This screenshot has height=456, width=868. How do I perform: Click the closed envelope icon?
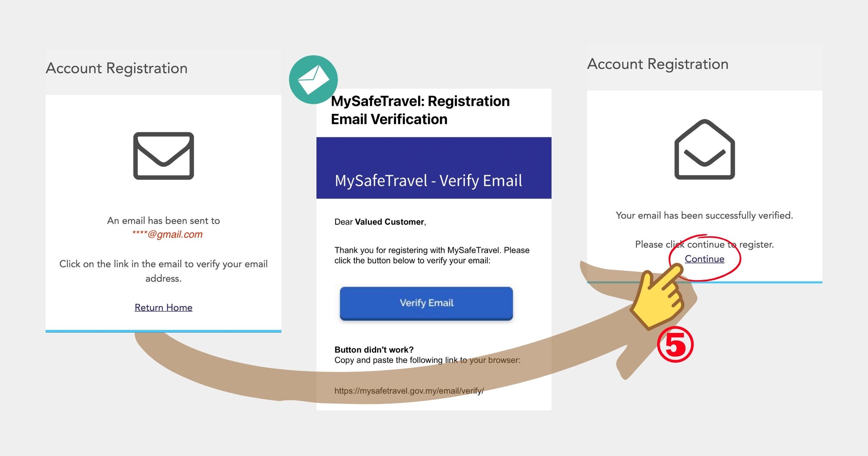coord(163,156)
